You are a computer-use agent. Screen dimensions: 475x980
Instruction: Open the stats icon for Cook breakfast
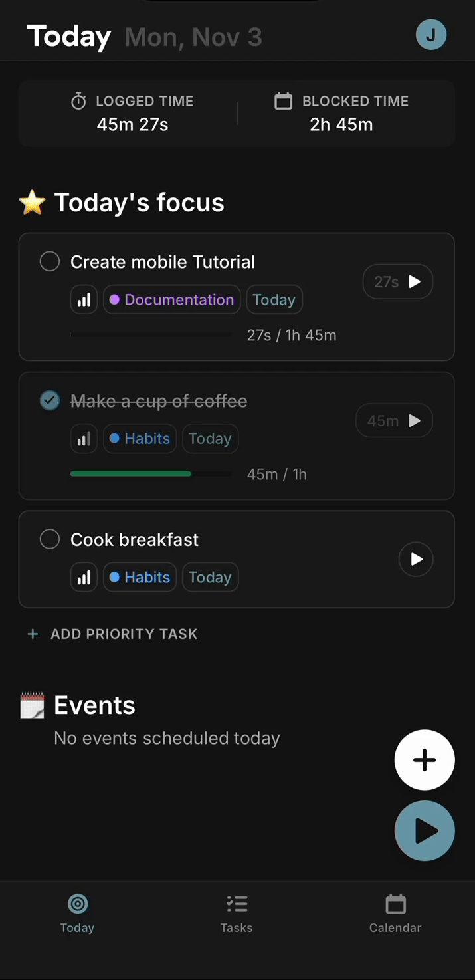[84, 577]
